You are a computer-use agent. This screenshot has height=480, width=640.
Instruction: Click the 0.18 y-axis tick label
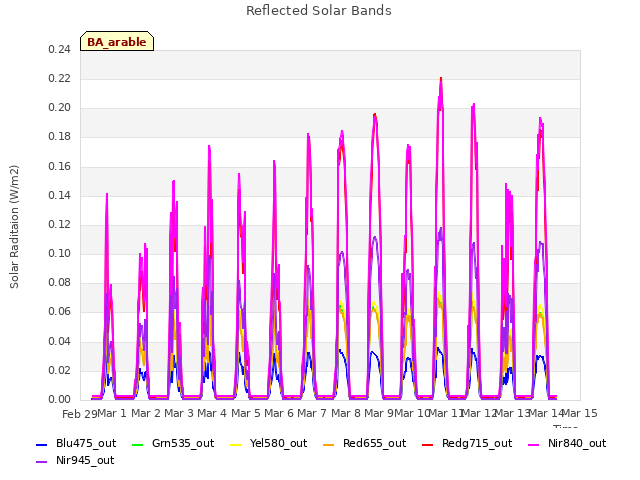pyautogui.click(x=60, y=137)
